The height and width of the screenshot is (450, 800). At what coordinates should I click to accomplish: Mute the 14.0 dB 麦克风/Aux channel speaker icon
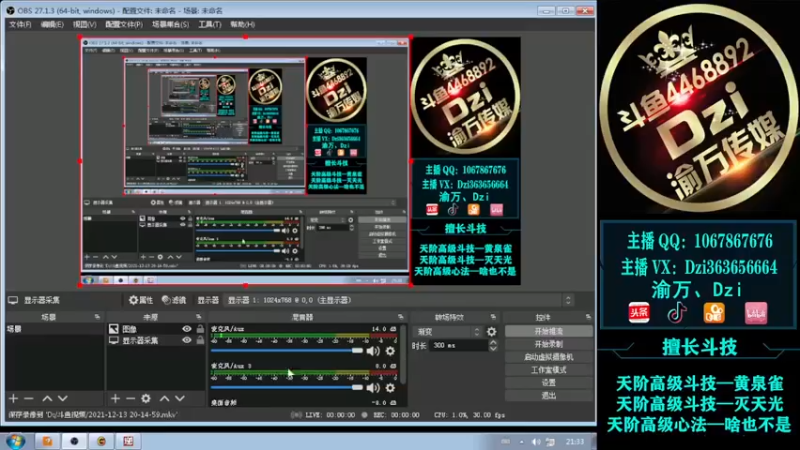373,351
